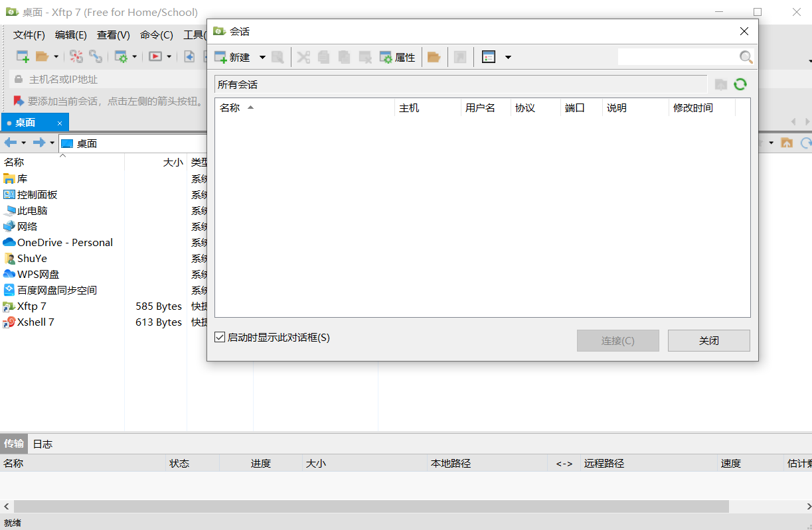Image resolution: width=812 pixels, height=530 pixels.
Task: Select the Xshell 7 shortcut in file list
Action: click(36, 322)
